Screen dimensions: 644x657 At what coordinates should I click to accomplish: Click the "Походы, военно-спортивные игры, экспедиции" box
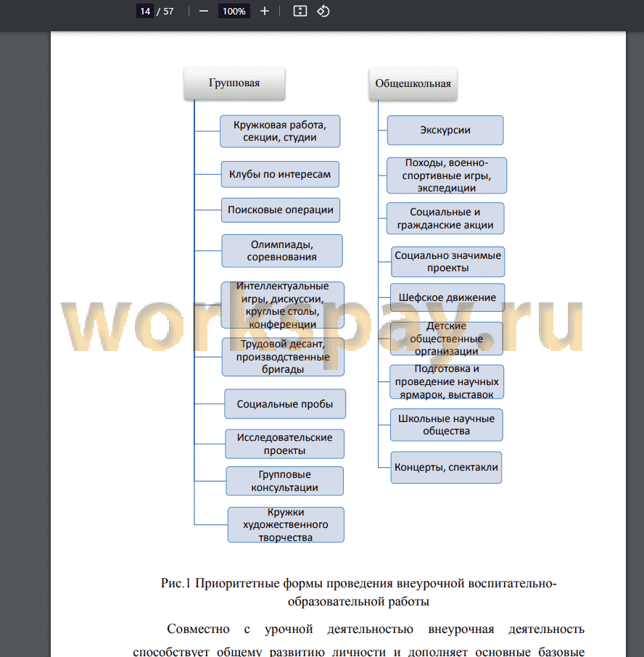coord(447,175)
